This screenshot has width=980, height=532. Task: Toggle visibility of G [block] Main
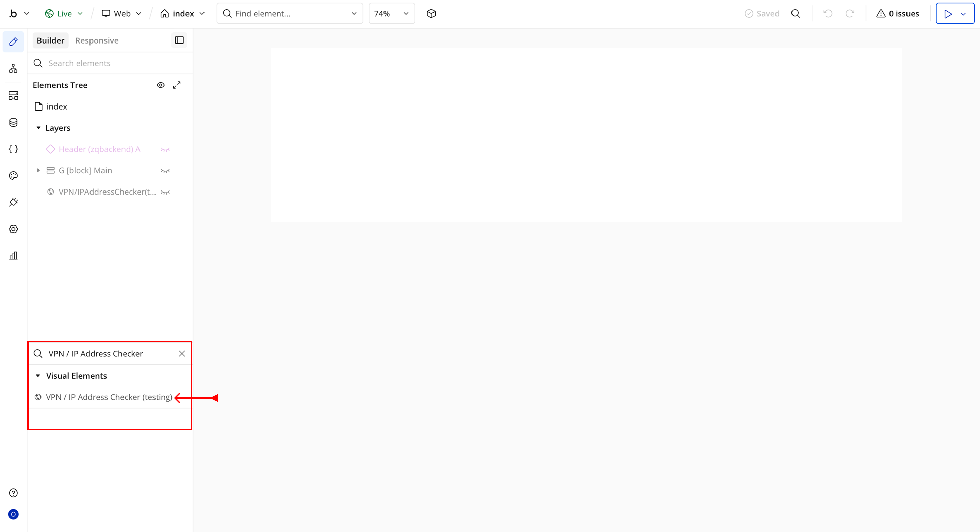[165, 171]
